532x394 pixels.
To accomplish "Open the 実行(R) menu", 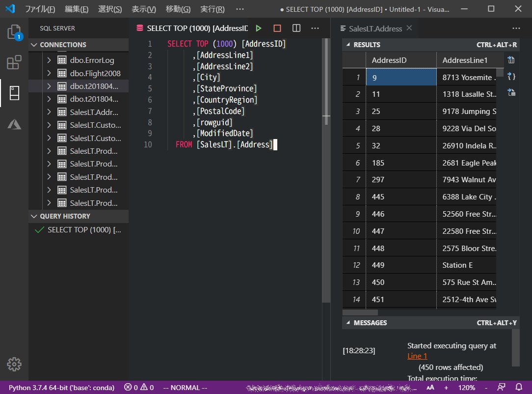I will (x=213, y=9).
